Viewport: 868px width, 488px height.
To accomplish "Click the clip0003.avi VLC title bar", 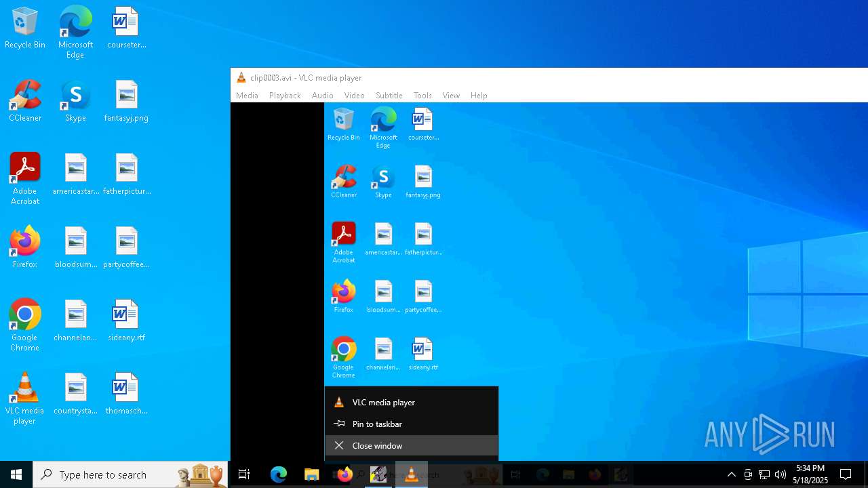I will (549, 78).
